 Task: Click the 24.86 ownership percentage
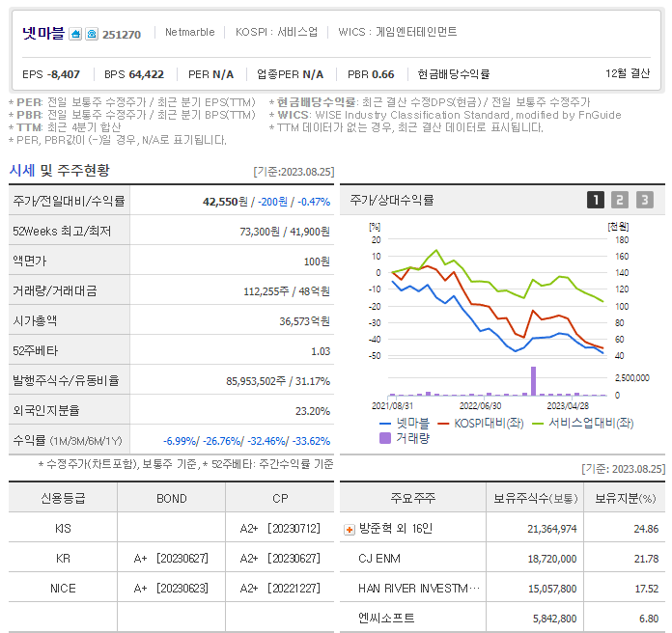tap(646, 529)
